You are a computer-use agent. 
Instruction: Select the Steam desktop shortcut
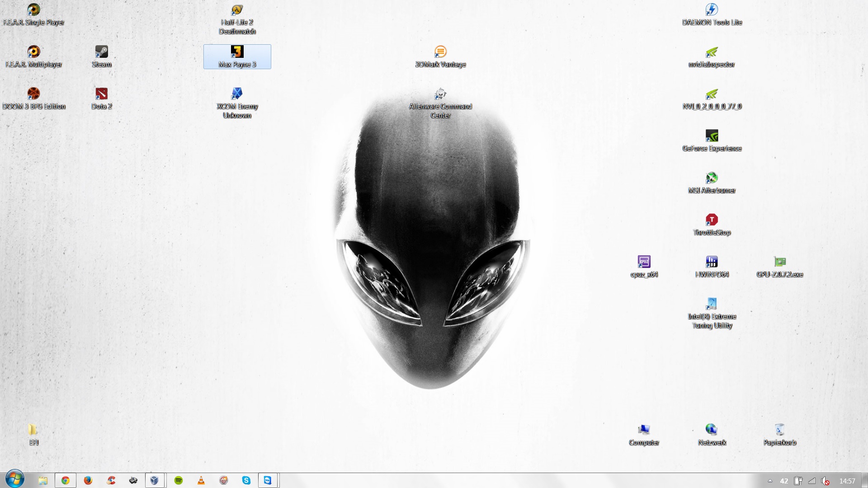click(102, 56)
